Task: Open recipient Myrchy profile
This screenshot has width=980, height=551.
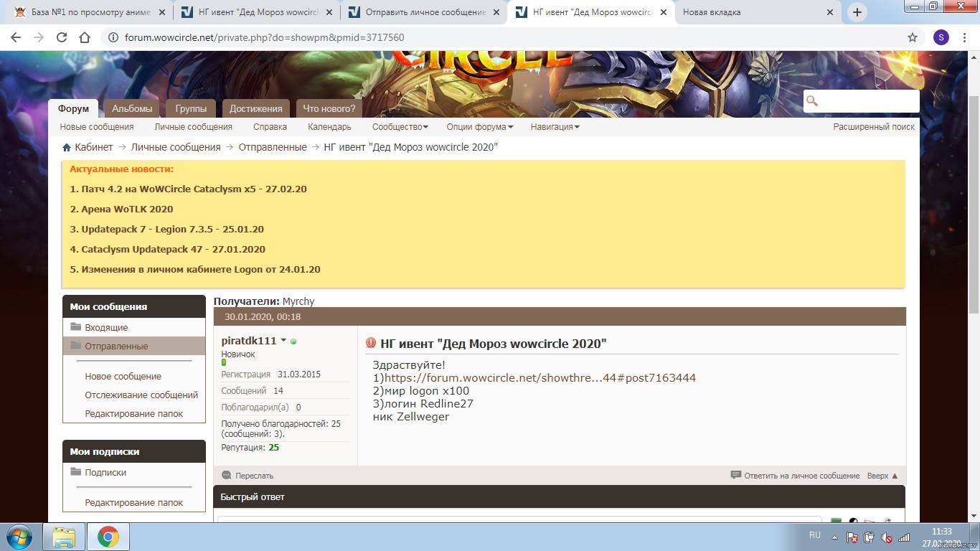Action: pos(298,301)
